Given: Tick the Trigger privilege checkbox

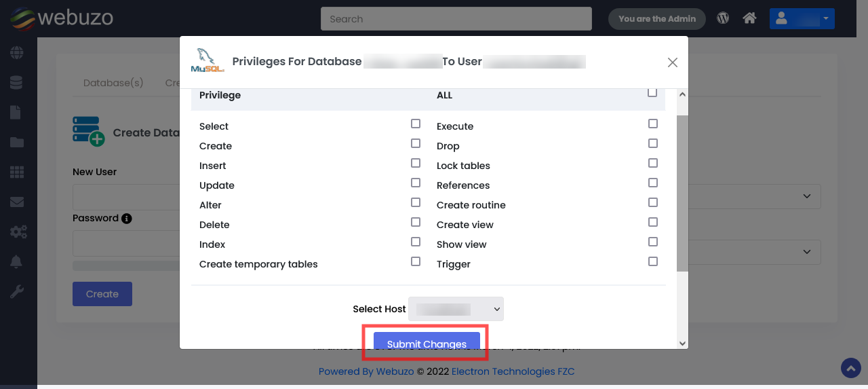Looking at the screenshot, I should pyautogui.click(x=653, y=261).
